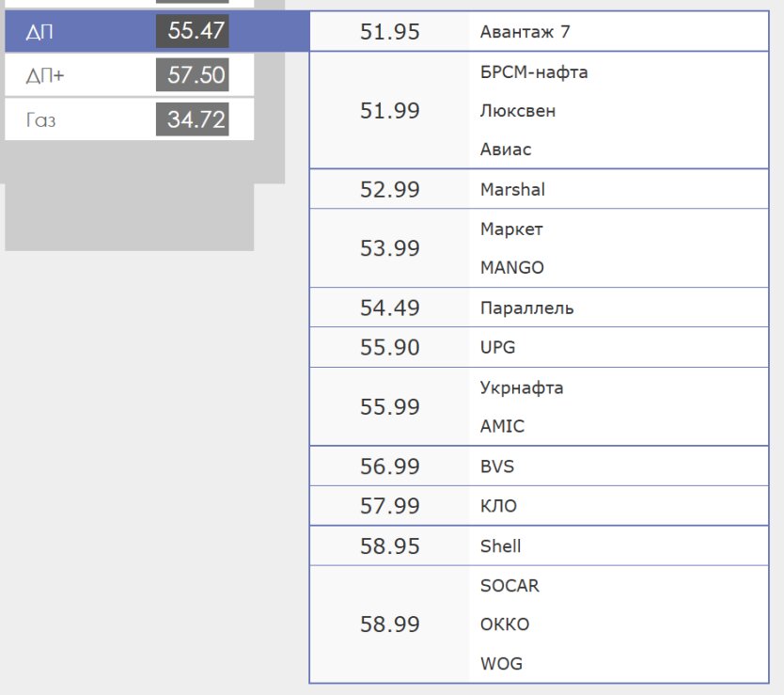The width and height of the screenshot is (784, 695).
Task: Click the 55.47 average price for ДП
Action: pyautogui.click(x=193, y=31)
